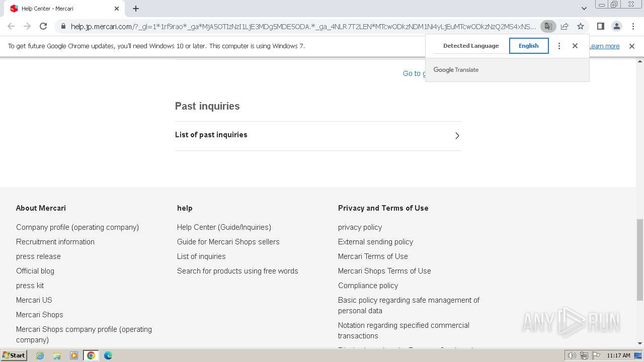Open the Mercari US link
The width and height of the screenshot is (644, 362).
[34, 300]
